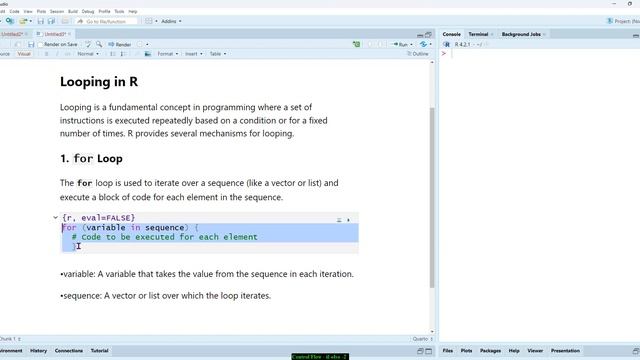This screenshot has width=640, height=360.
Task: Open the Insert dropdown menu
Action: coord(194,54)
